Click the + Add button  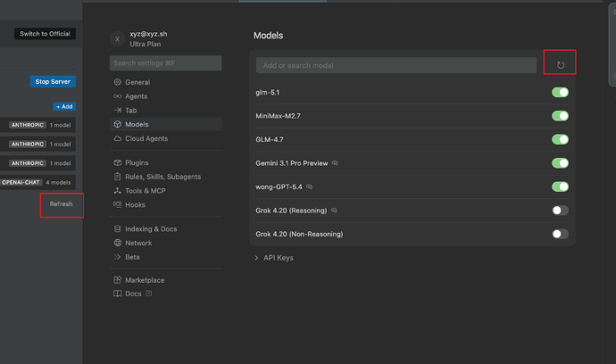[64, 106]
